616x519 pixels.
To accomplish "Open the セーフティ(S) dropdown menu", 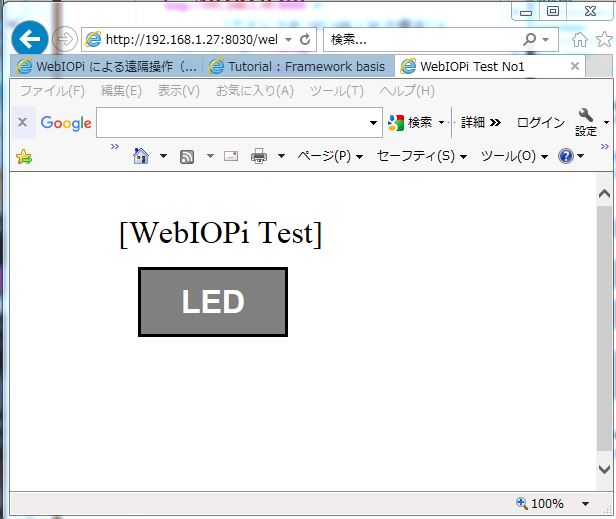I will (x=420, y=156).
